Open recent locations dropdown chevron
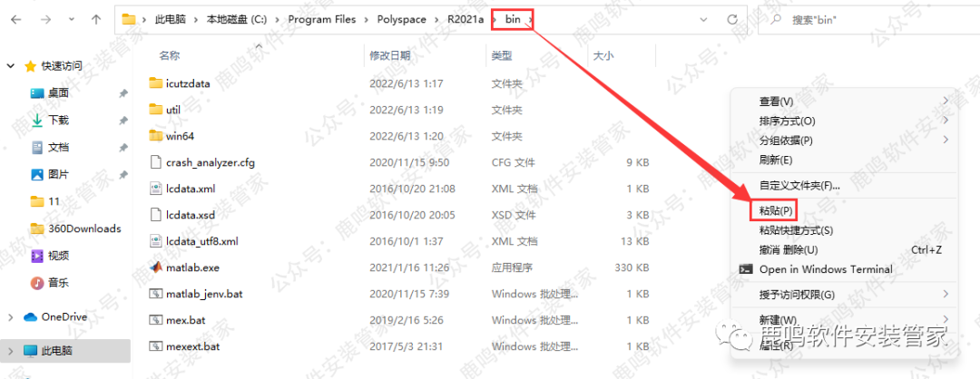 pyautogui.click(x=72, y=19)
